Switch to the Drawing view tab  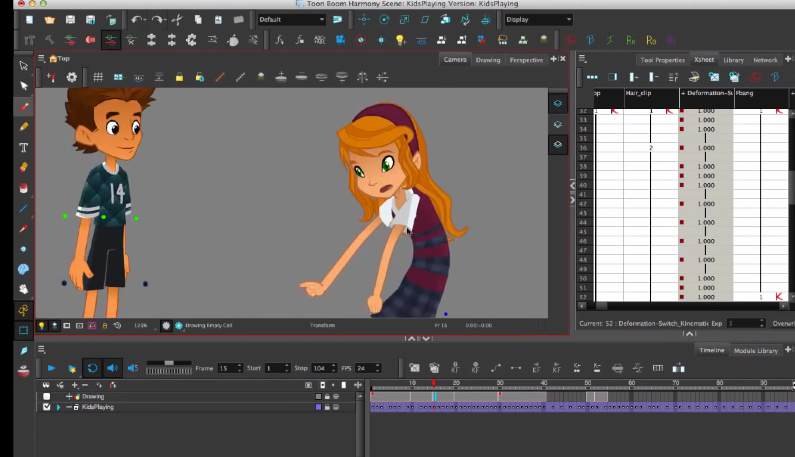coord(487,60)
